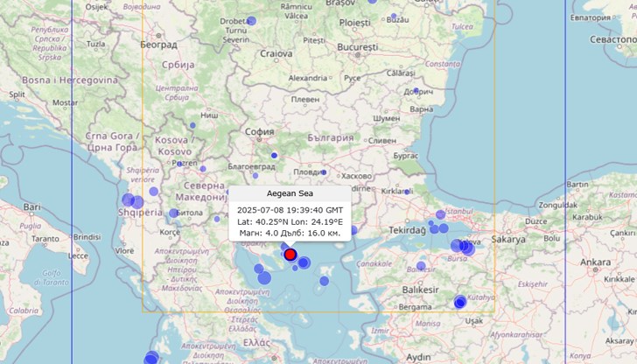
Task: Click the Ankara city label
Action: coord(595,262)
